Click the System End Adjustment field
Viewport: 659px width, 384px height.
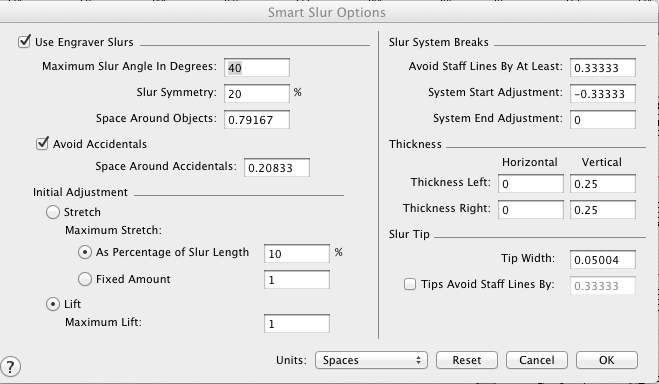click(x=603, y=120)
